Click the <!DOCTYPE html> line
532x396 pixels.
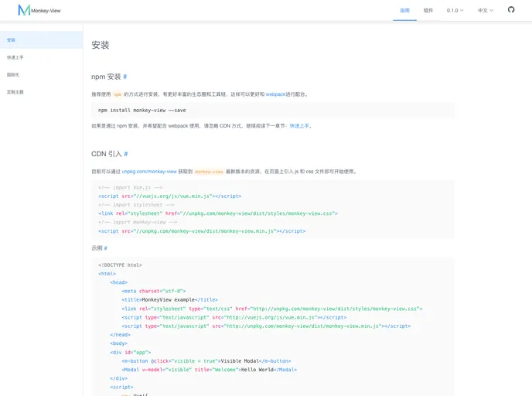click(x=120, y=265)
